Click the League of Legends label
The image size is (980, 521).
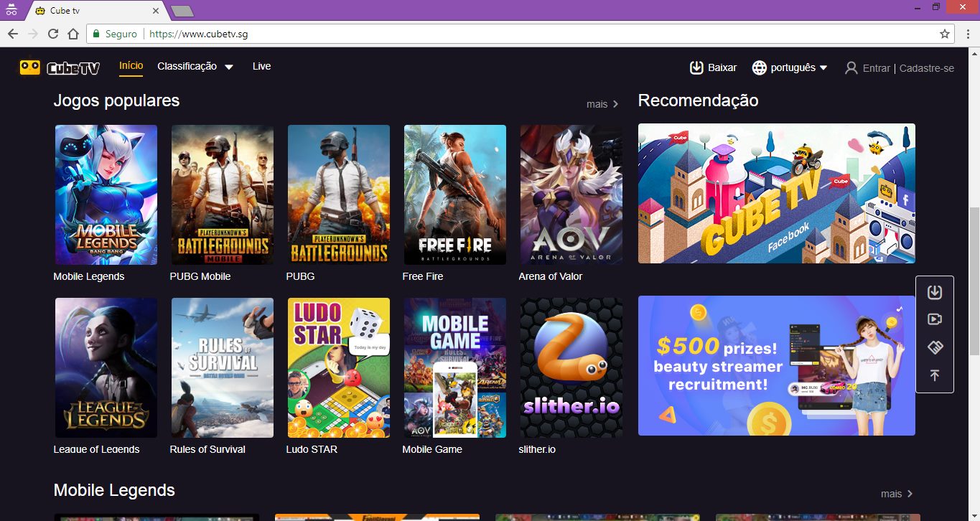(96, 449)
